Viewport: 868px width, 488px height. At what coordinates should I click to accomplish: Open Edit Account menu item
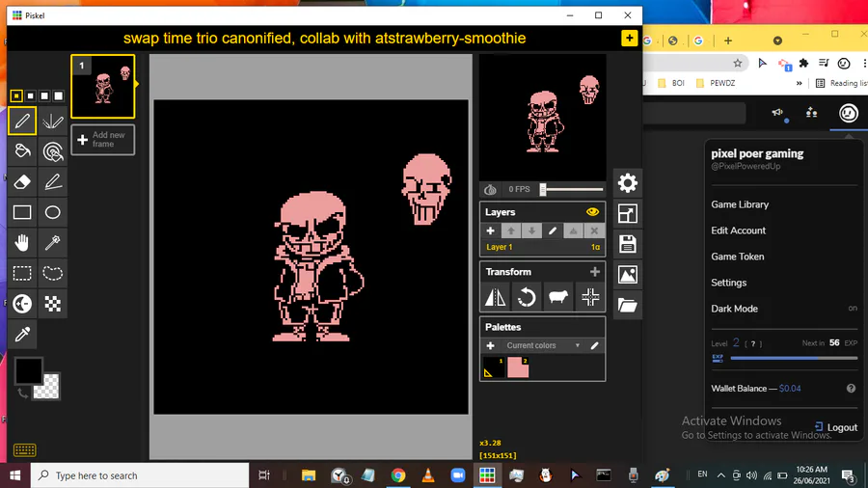tap(738, 230)
